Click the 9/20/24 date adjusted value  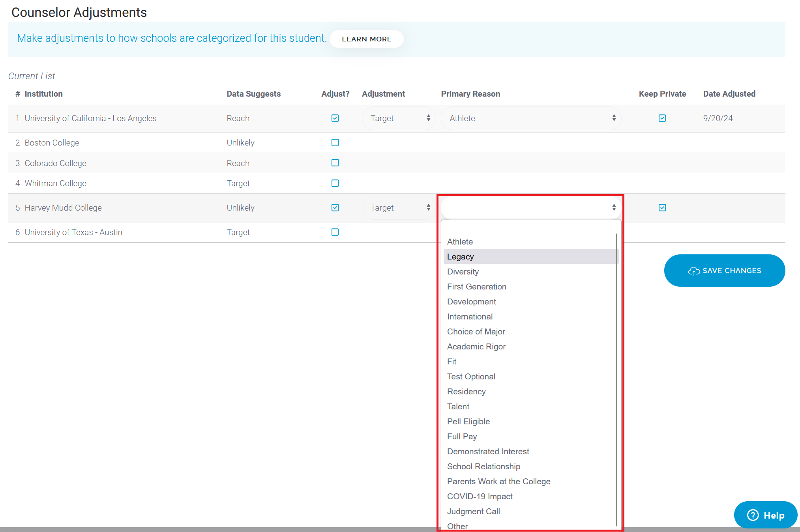pos(718,118)
